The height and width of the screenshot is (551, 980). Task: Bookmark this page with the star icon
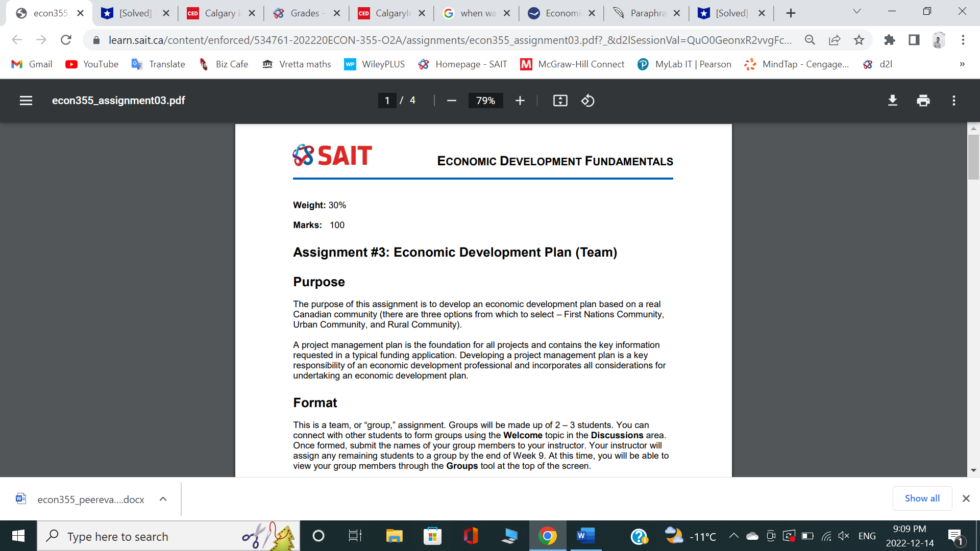point(859,40)
